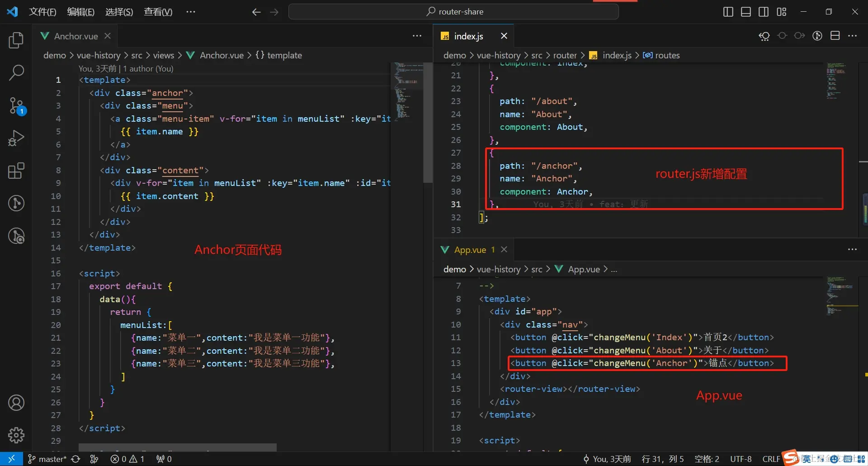Go back using the left arrow

click(x=256, y=12)
